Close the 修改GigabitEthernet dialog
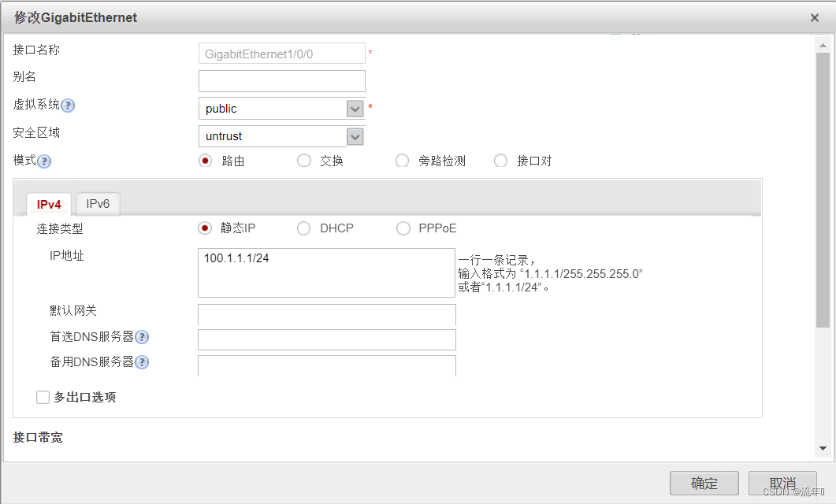The width and height of the screenshot is (836, 504). [814, 18]
